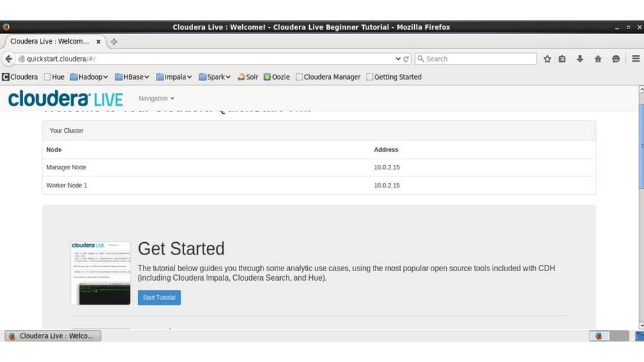This screenshot has width=644, height=362.
Task: Click the Worker Node 1 address 10.0.2.15
Action: (386, 186)
